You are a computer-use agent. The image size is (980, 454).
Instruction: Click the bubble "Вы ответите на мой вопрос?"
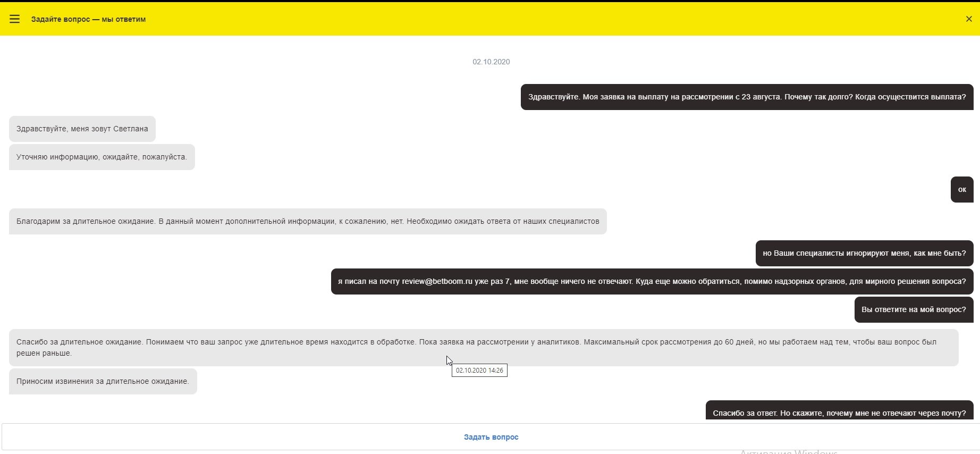[x=914, y=309]
